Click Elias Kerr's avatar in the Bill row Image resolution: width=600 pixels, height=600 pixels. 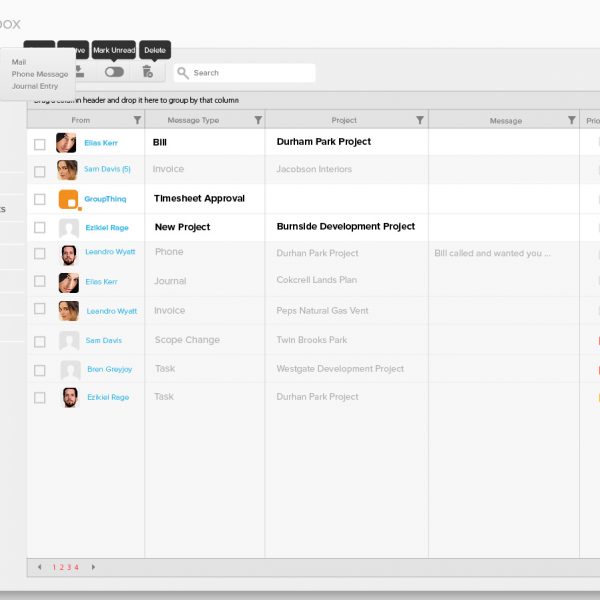pos(66,143)
